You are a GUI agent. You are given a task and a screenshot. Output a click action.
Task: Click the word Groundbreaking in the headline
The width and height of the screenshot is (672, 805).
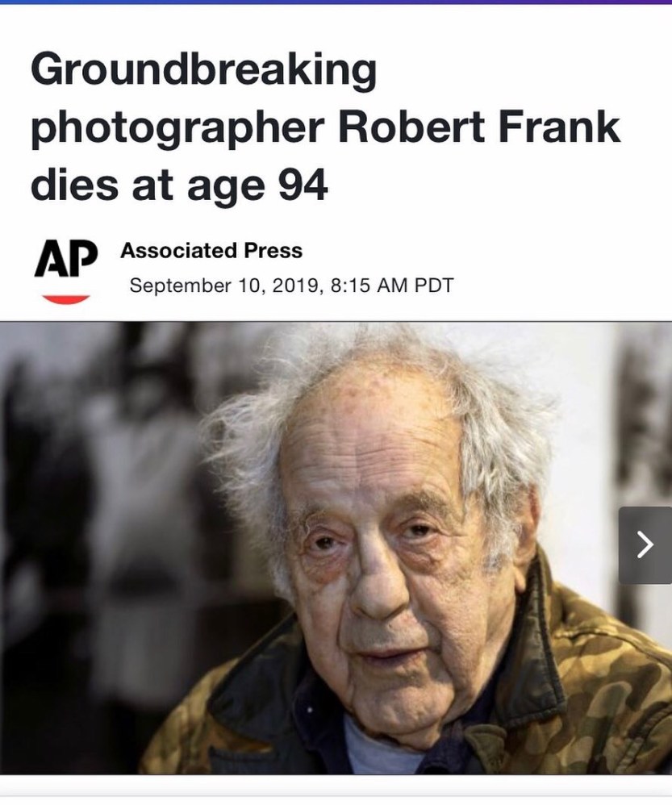click(x=203, y=71)
